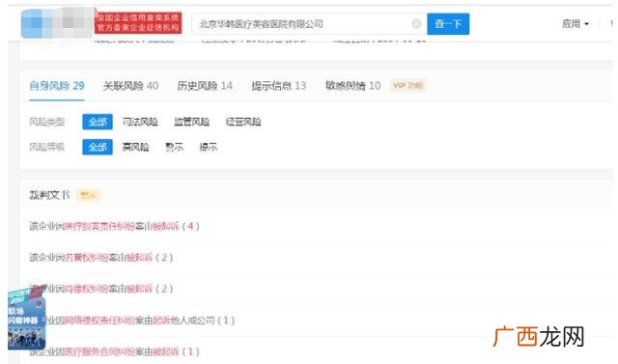Filter risk level by 警示
This screenshot has width=618, height=364.
pos(174,147)
